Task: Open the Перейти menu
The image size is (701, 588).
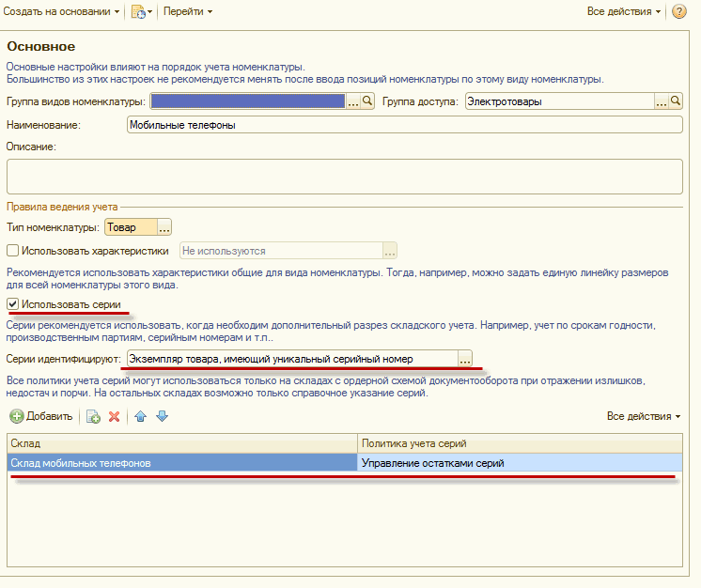Action: pos(187,11)
